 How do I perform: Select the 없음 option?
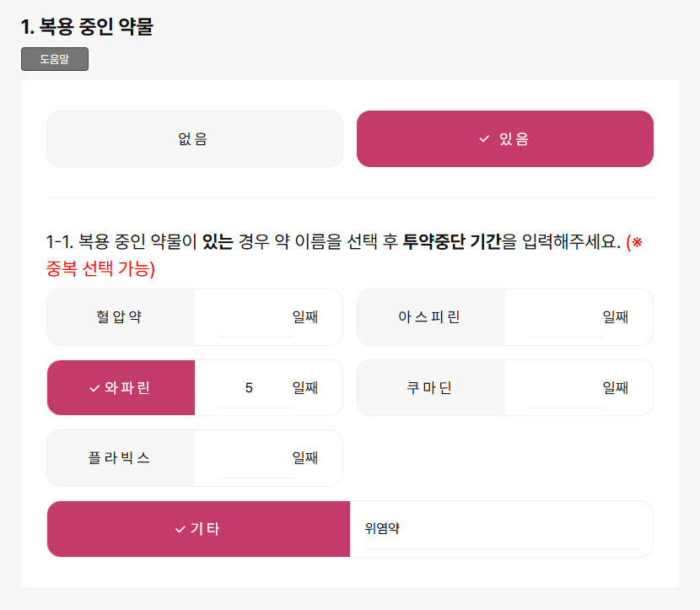point(194,139)
